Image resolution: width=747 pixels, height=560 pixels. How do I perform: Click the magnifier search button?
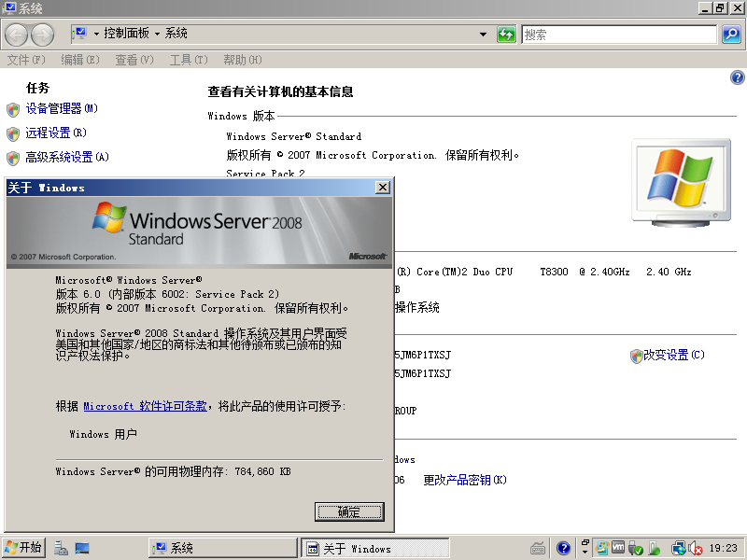pos(731,35)
